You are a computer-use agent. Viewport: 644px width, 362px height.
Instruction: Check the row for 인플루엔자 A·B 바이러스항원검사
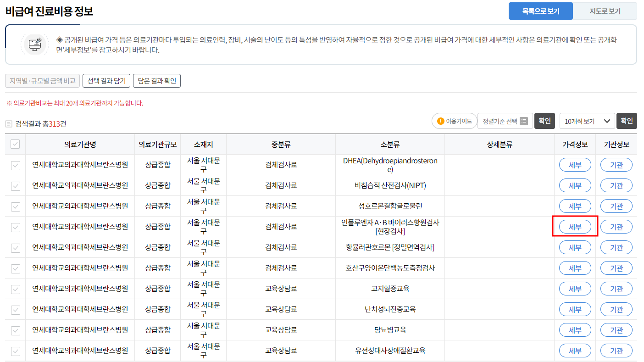[16, 227]
